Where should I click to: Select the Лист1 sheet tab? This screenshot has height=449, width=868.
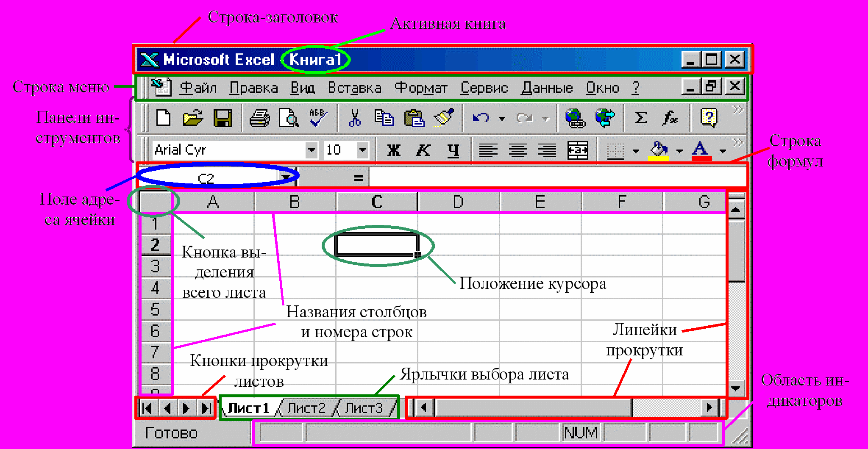[x=249, y=408]
